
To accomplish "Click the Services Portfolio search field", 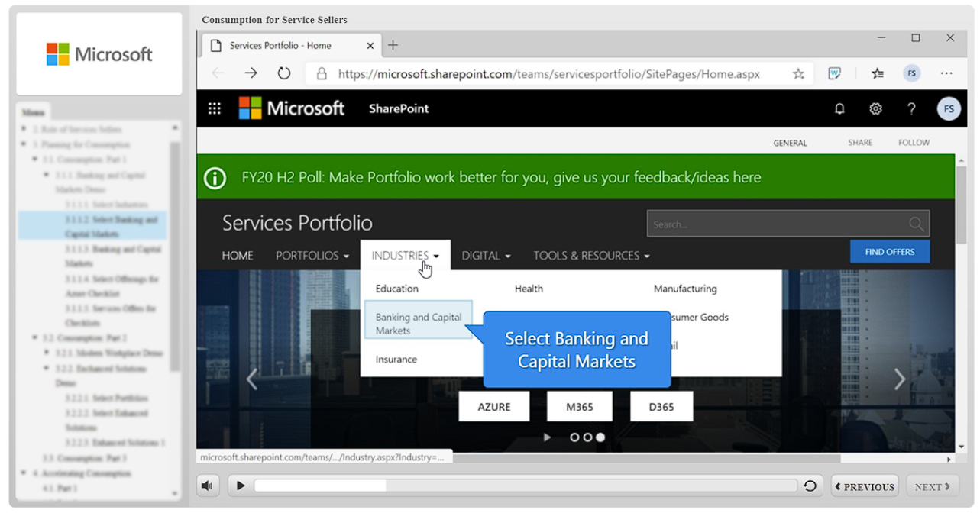I will (788, 224).
